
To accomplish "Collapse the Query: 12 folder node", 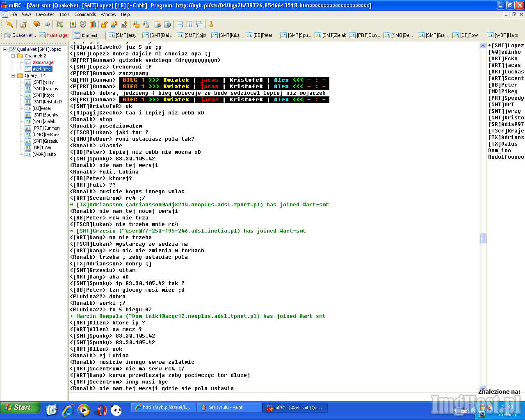I will (x=13, y=75).
